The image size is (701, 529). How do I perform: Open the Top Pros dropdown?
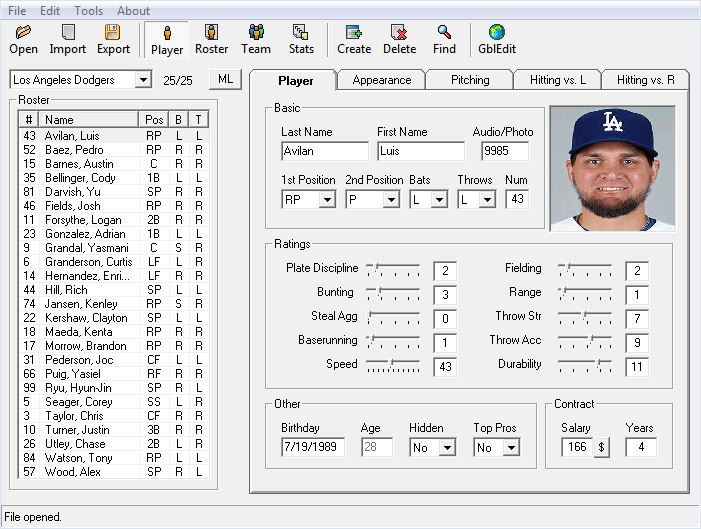pyautogui.click(x=510, y=448)
